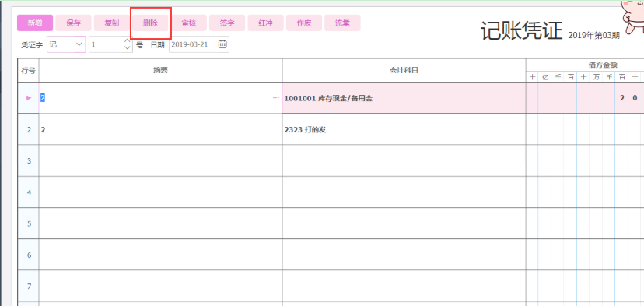
Task: Click the 审核 toolbar button
Action: (188, 23)
